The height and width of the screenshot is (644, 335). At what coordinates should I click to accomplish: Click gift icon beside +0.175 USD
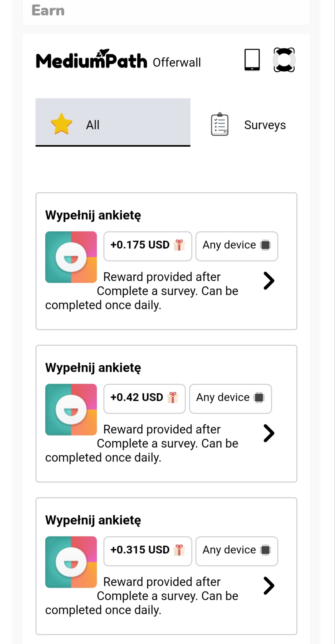(x=179, y=245)
